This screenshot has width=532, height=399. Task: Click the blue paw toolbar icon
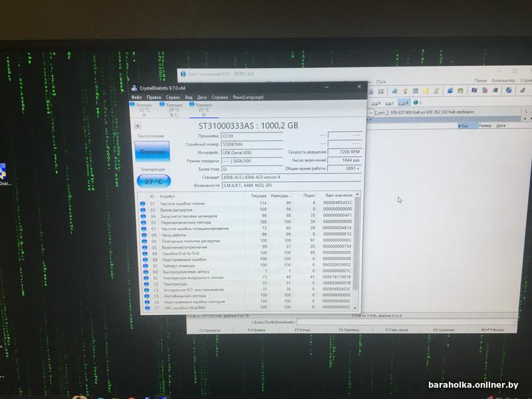point(450,90)
